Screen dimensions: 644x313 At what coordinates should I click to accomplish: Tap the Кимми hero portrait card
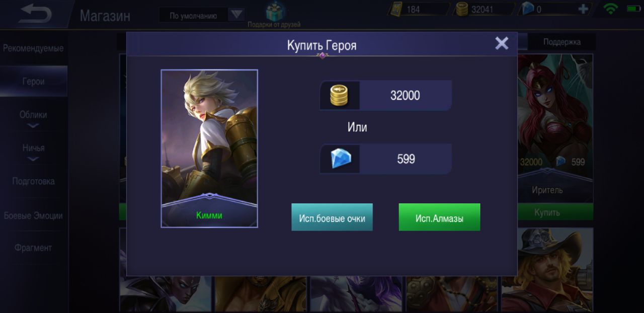[209, 148]
